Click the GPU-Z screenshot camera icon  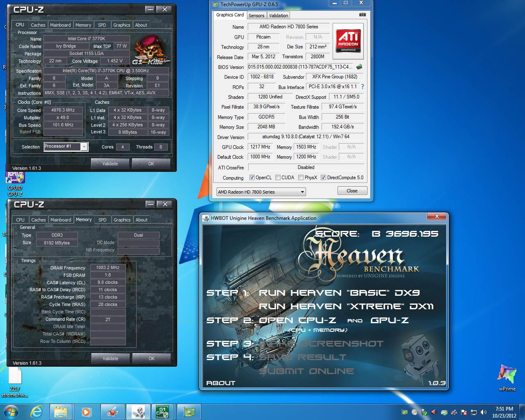coord(363,15)
